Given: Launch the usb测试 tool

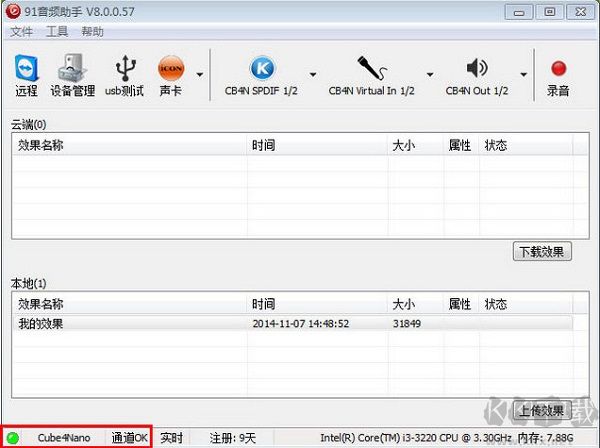Looking at the screenshot, I should point(125,75).
